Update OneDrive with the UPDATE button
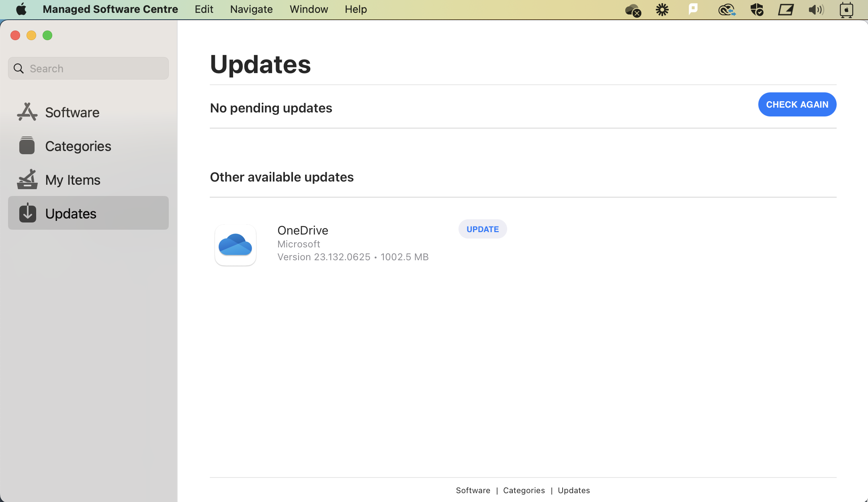The image size is (868, 502). pyautogui.click(x=483, y=229)
